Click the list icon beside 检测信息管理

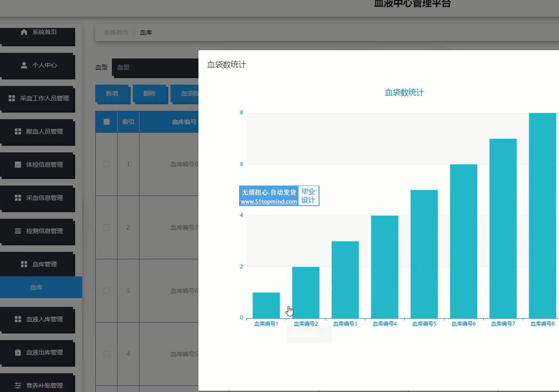coord(18,231)
